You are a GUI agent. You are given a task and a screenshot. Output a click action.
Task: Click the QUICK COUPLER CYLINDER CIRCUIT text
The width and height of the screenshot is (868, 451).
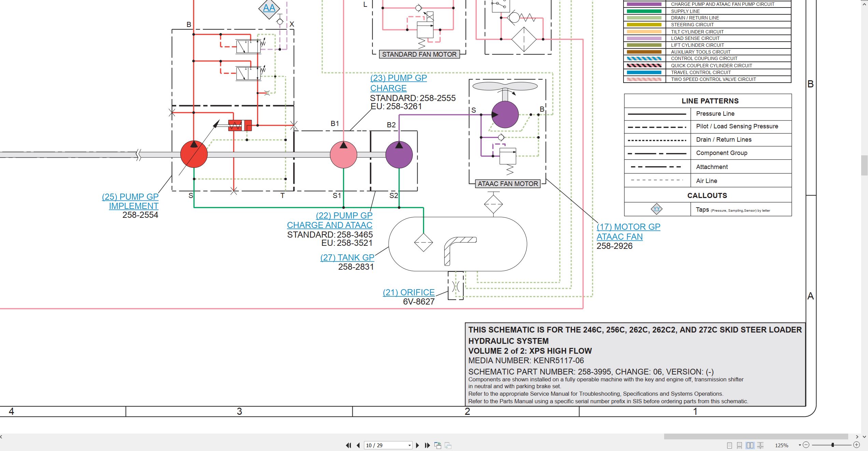[x=712, y=66]
